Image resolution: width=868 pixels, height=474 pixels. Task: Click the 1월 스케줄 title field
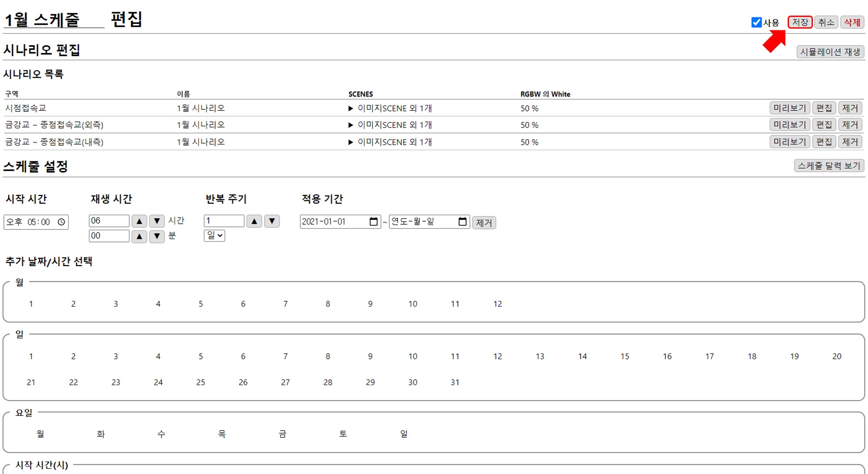pyautogui.click(x=54, y=20)
